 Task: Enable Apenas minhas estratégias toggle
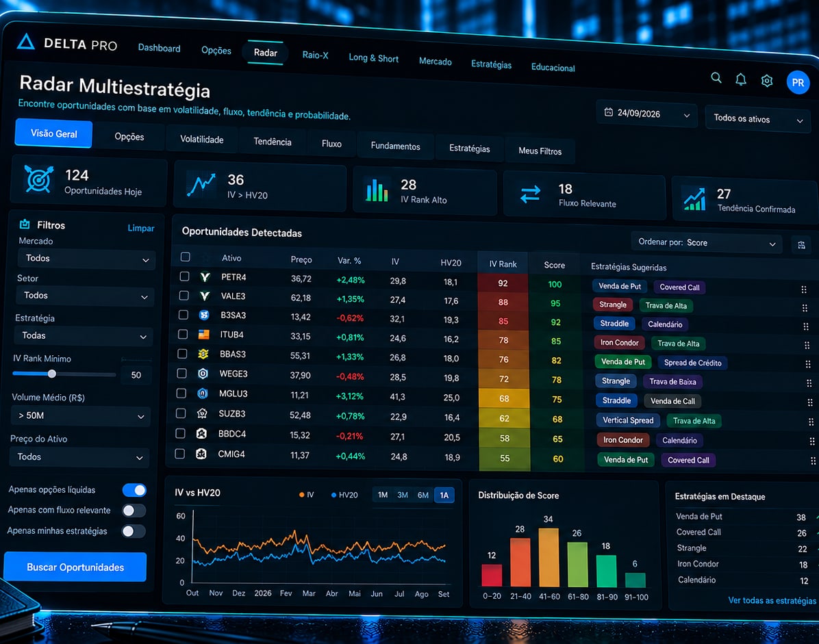point(134,531)
